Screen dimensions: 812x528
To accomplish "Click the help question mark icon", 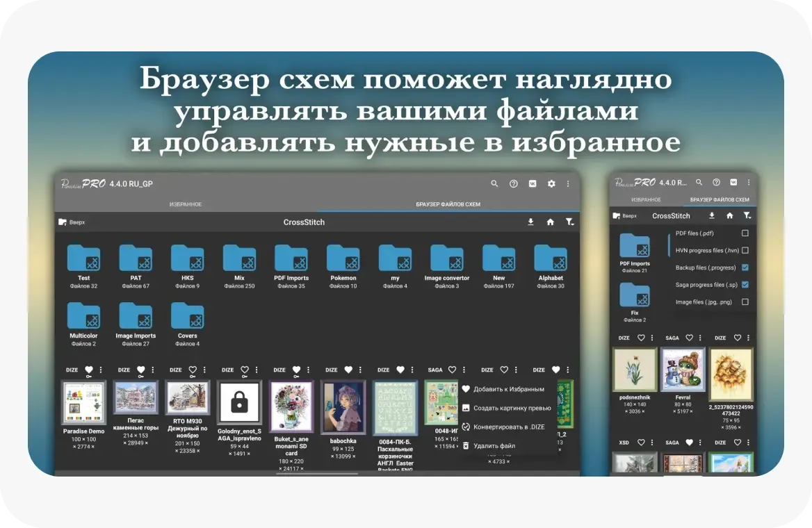I will pyautogui.click(x=514, y=183).
